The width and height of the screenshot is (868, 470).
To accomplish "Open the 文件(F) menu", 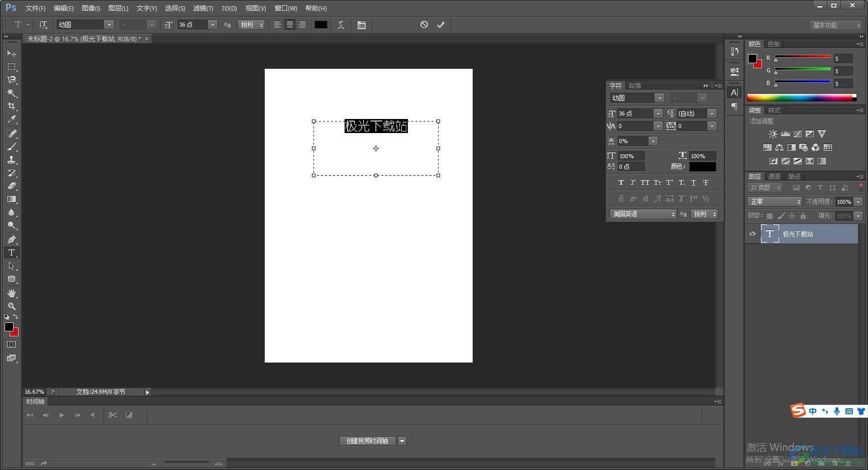I will coord(35,8).
